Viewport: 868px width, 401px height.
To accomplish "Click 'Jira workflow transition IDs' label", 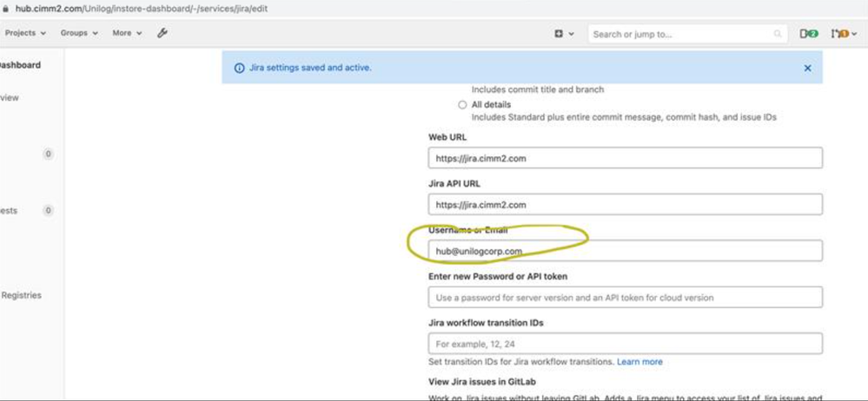I will tap(486, 323).
